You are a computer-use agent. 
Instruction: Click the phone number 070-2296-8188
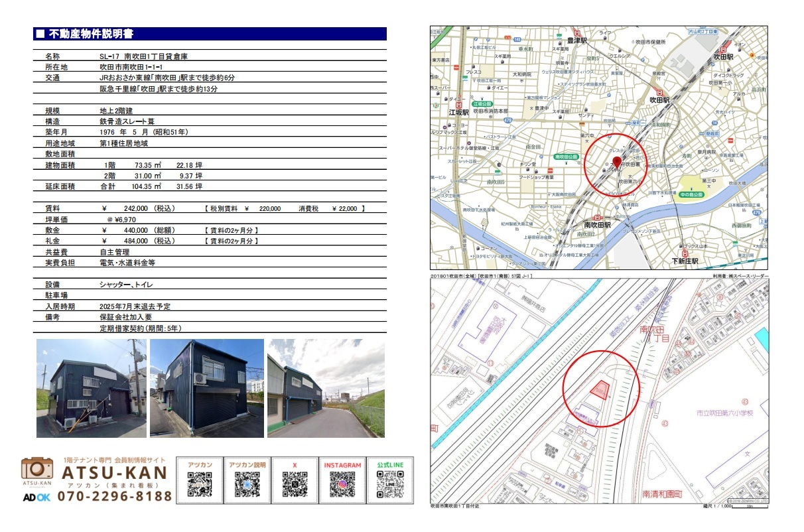tap(115, 496)
